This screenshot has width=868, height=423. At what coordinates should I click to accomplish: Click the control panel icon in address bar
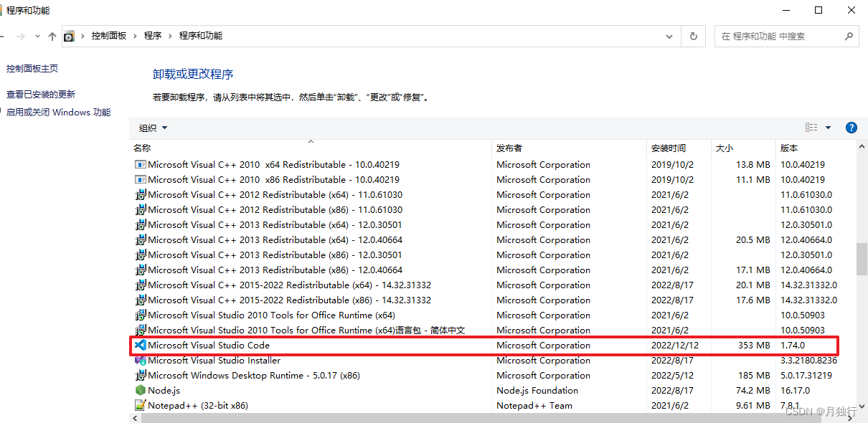[70, 36]
